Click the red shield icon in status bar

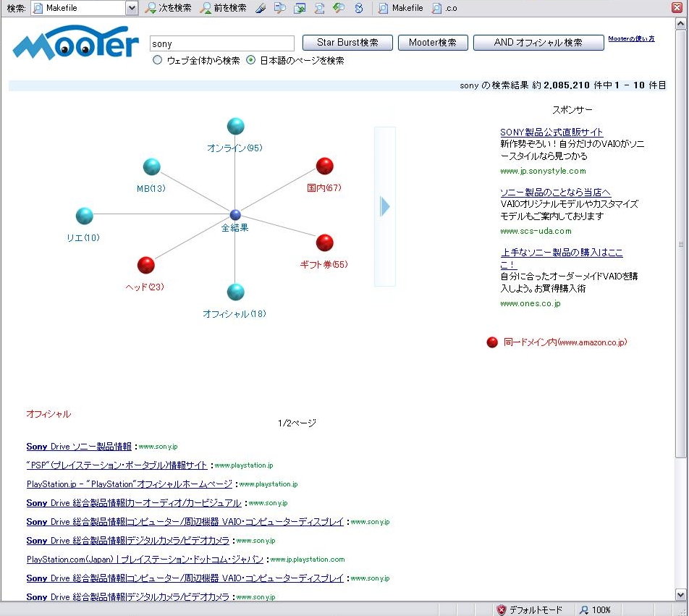pos(501,609)
